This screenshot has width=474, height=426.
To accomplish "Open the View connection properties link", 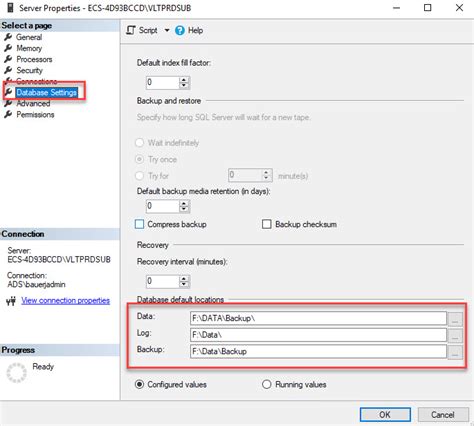I will 66,301.
